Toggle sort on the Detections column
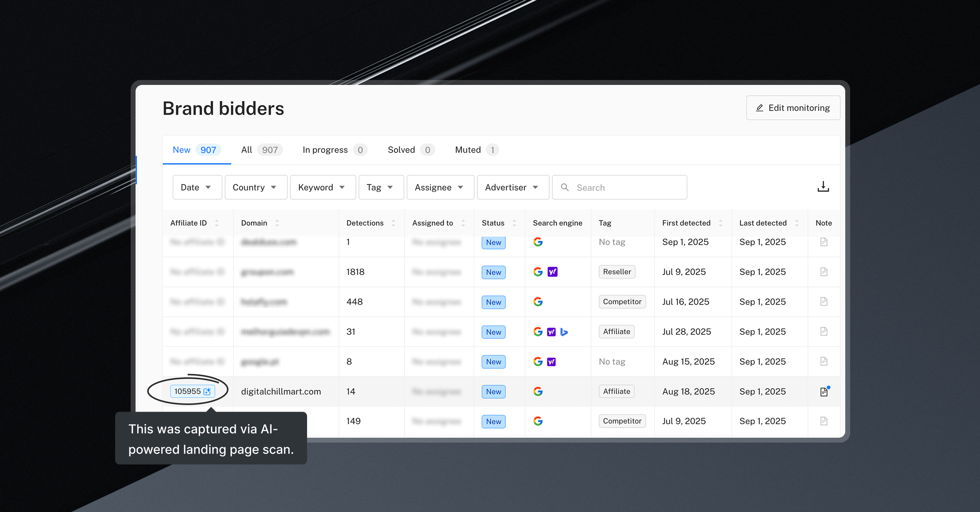The height and width of the screenshot is (512, 980). tap(393, 223)
